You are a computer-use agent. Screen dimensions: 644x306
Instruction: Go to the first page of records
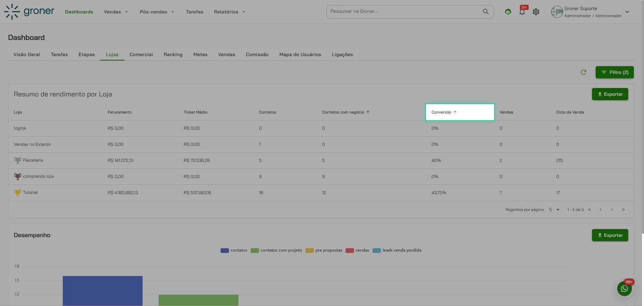point(590,210)
